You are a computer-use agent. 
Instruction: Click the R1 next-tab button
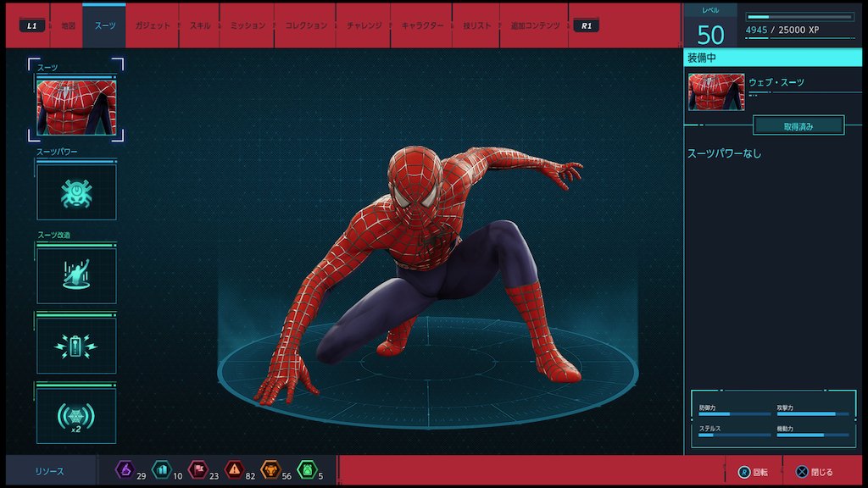tap(587, 25)
